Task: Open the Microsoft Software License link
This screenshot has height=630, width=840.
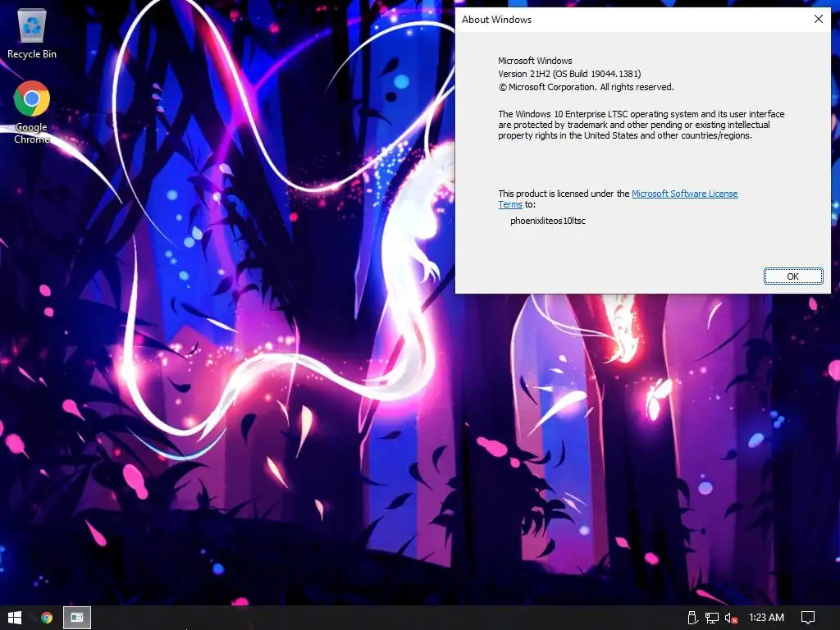Action: (685, 194)
